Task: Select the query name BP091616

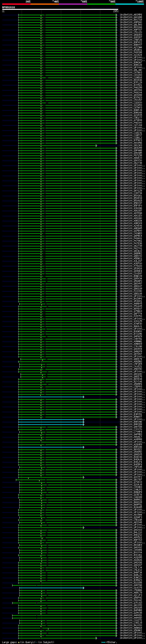Action: pos(8,8)
